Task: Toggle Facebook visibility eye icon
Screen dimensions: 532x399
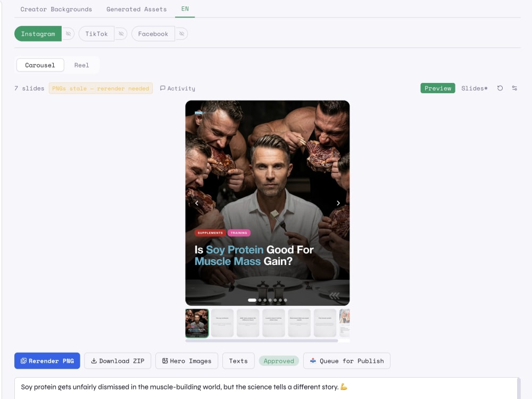Action: point(182,34)
